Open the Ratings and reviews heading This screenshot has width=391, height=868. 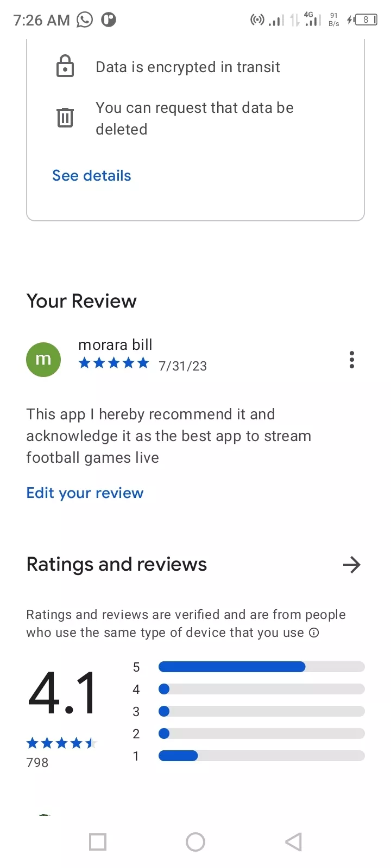click(117, 565)
